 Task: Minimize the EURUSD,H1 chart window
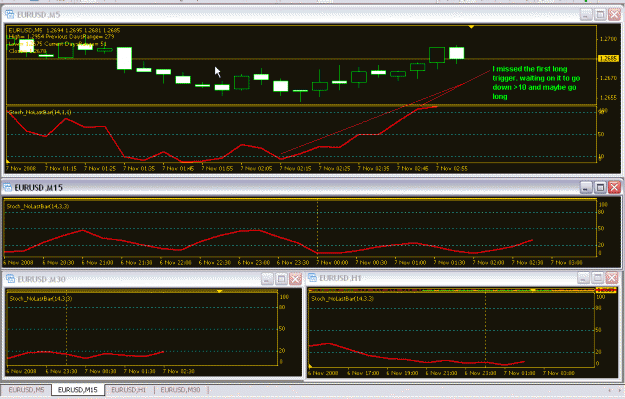click(x=584, y=278)
